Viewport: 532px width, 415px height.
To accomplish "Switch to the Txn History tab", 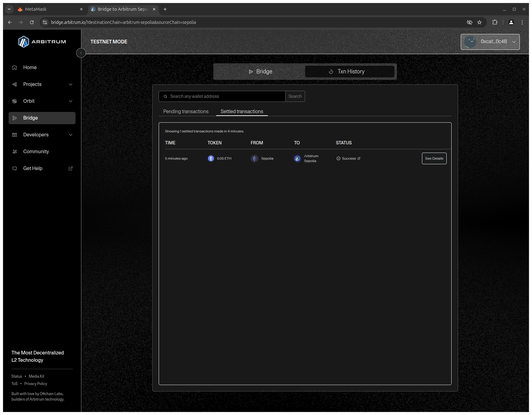I will coord(350,72).
